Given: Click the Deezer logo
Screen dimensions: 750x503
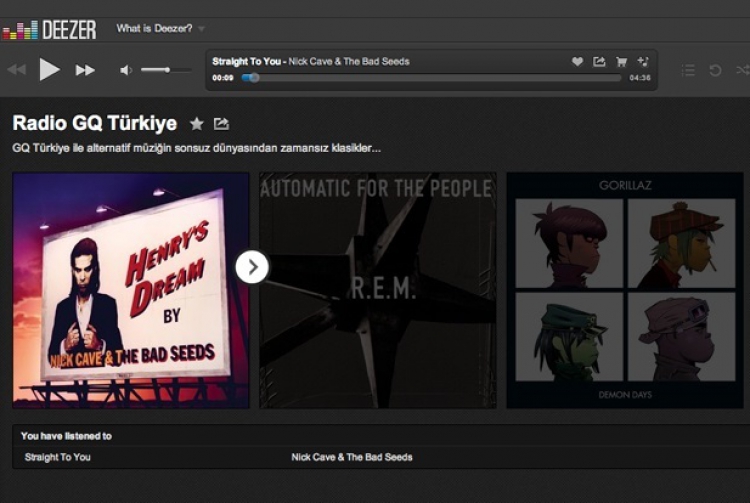Looking at the screenshot, I should pos(50,29).
